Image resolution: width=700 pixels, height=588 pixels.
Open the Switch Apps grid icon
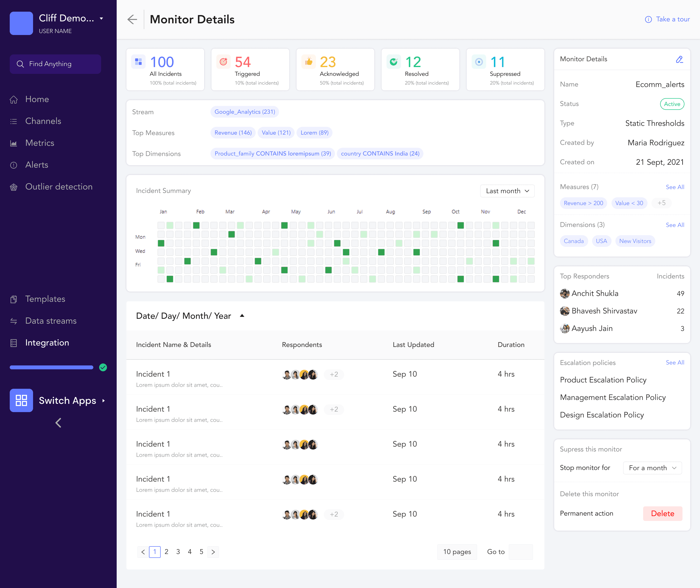pyautogui.click(x=21, y=400)
